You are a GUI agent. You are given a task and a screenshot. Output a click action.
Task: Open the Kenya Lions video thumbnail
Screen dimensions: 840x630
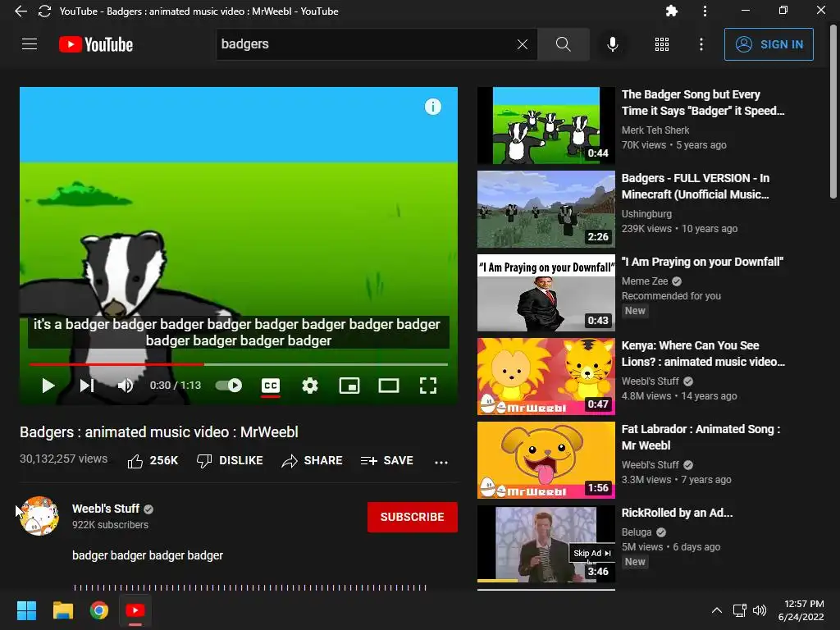click(x=546, y=376)
